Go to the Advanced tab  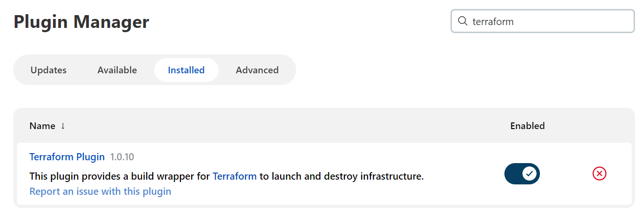coord(257,70)
